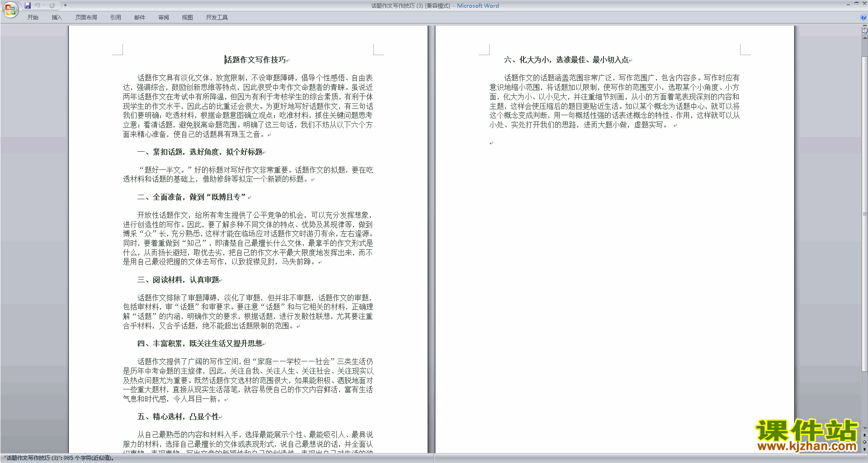868x463 pixels.
Task: Click the Redo icon in quick access
Action: click(52, 5)
